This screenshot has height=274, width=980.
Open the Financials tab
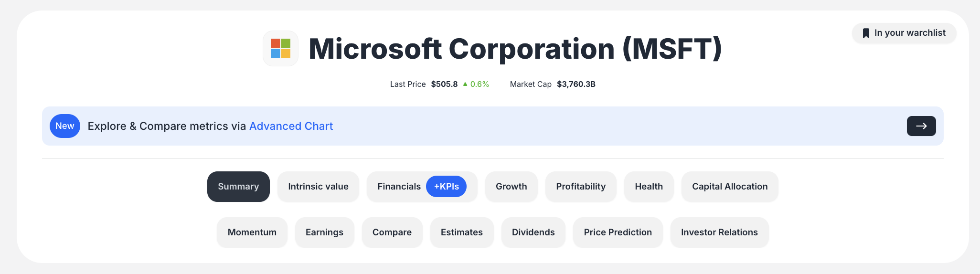[x=398, y=187]
